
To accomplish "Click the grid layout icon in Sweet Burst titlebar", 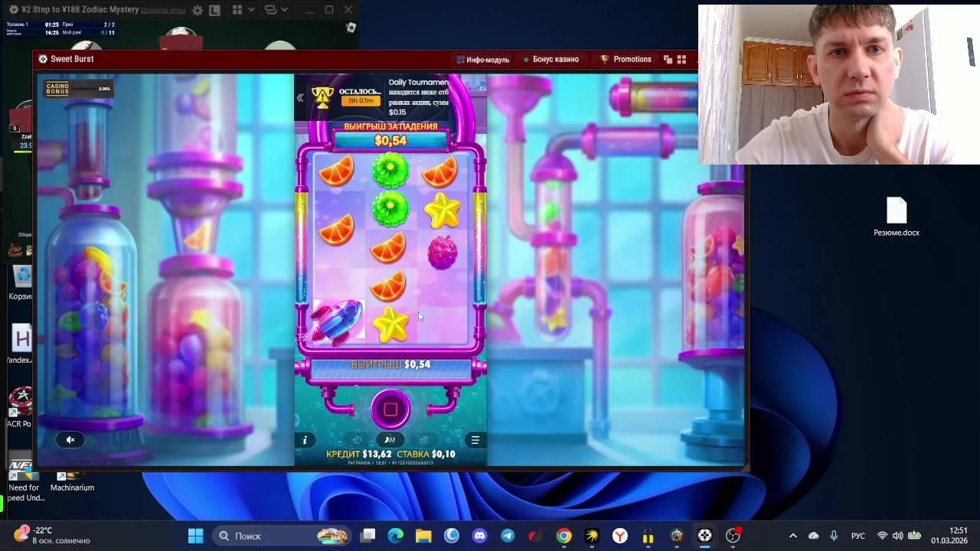I will tap(681, 59).
